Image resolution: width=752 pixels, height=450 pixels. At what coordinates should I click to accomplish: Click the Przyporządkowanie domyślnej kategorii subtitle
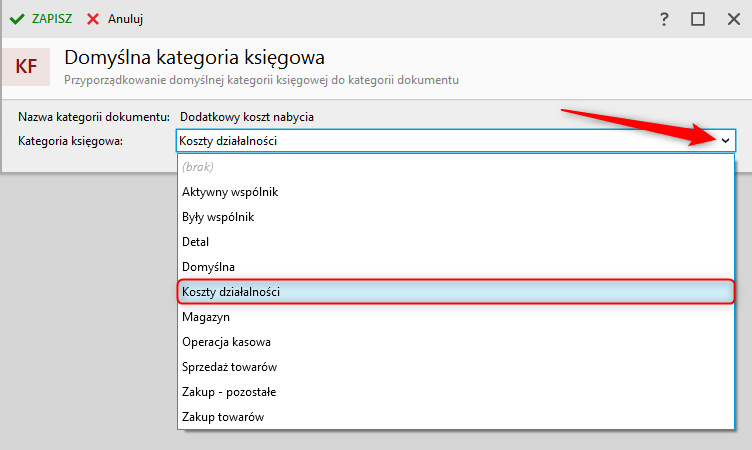click(x=261, y=80)
